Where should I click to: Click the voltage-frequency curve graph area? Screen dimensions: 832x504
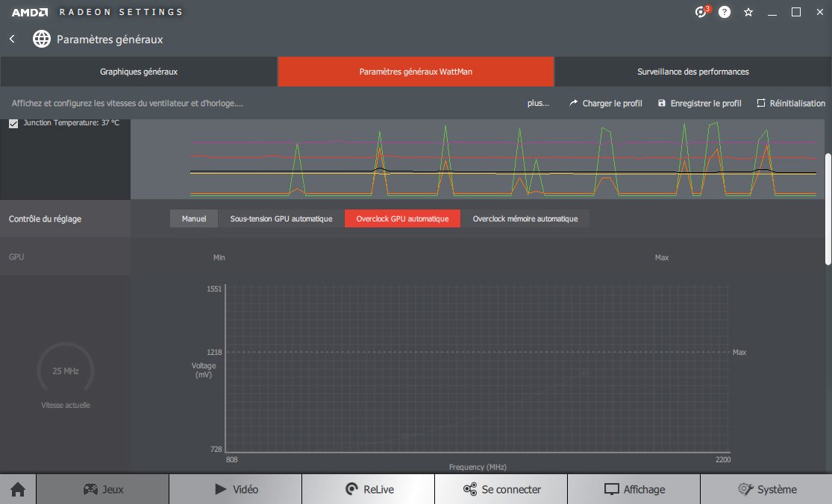(x=478, y=369)
